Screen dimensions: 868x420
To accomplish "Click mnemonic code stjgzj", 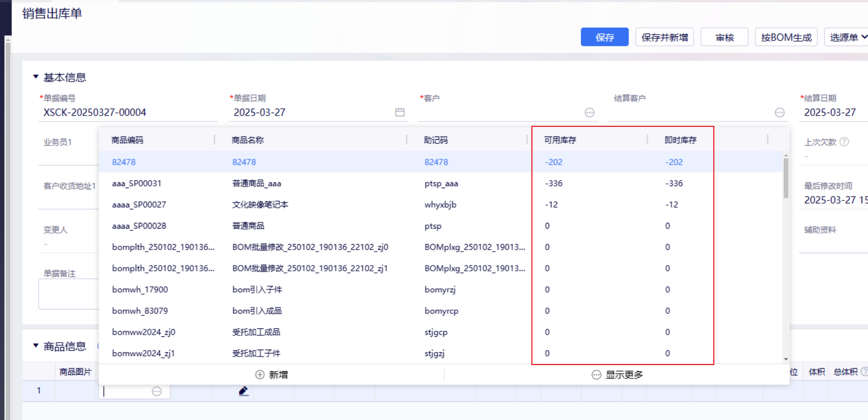I will [435, 353].
